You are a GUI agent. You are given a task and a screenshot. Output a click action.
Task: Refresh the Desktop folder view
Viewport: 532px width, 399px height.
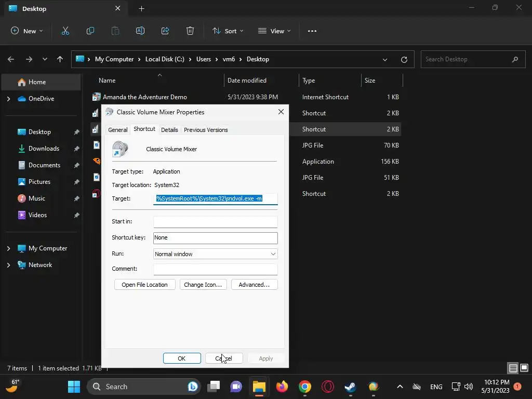coord(404,59)
